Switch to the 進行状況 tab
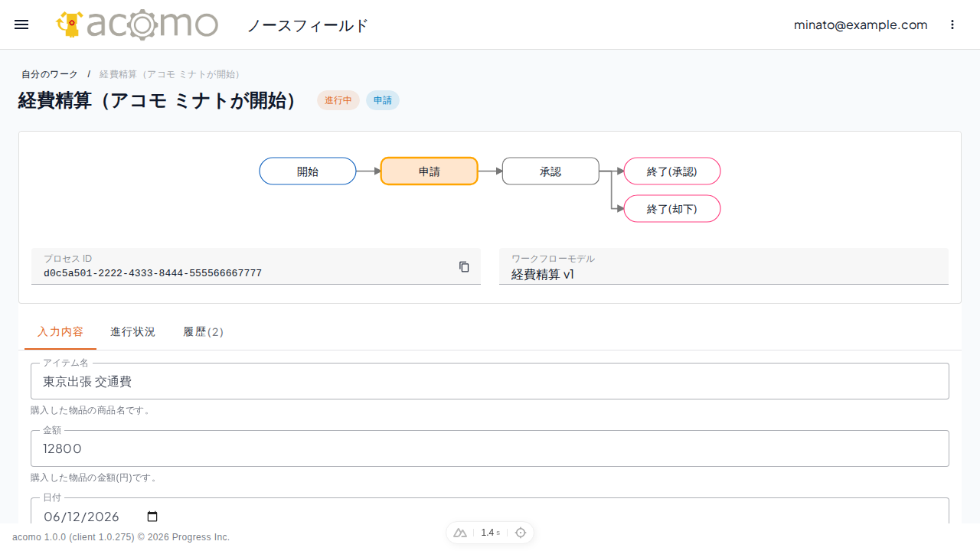Image resolution: width=980 pixels, height=551 pixels. [132, 331]
